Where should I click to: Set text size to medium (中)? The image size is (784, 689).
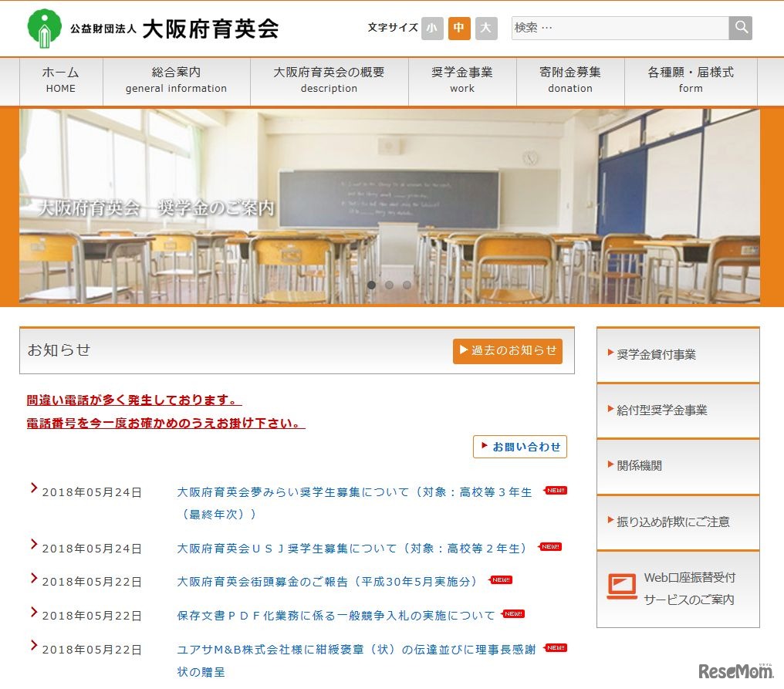[x=459, y=29]
